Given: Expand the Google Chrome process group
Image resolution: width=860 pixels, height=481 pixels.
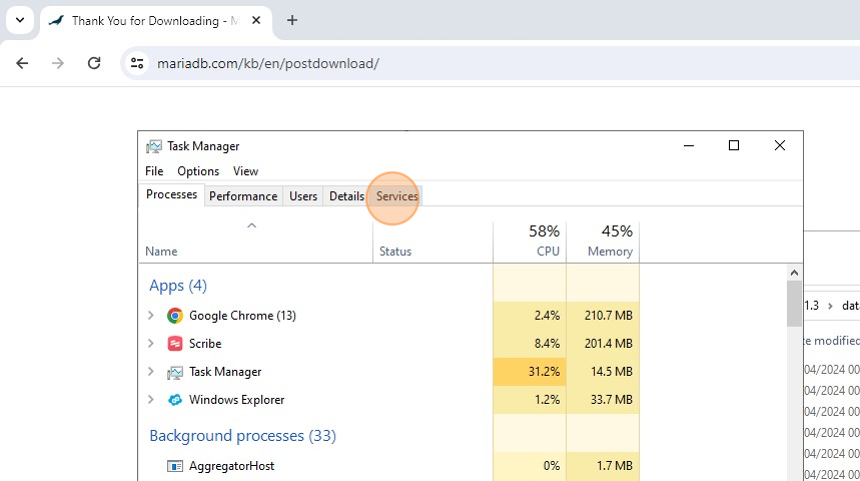Looking at the screenshot, I should point(151,316).
